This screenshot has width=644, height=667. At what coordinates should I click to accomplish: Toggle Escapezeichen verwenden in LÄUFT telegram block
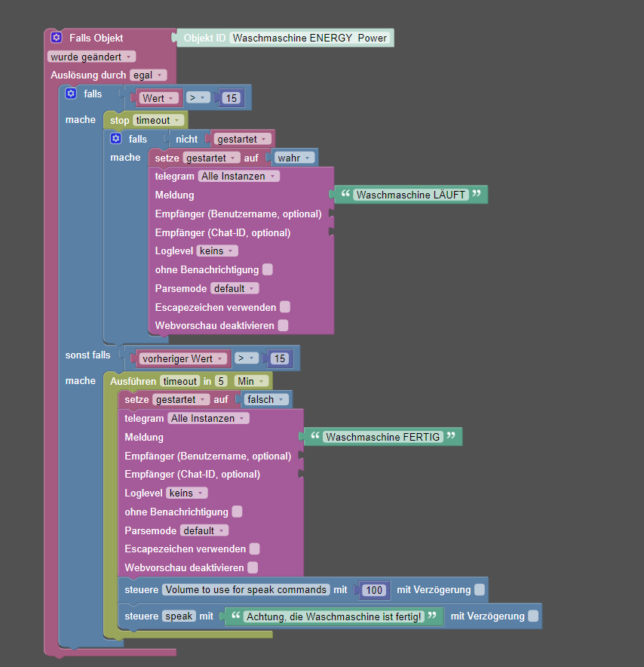point(285,306)
